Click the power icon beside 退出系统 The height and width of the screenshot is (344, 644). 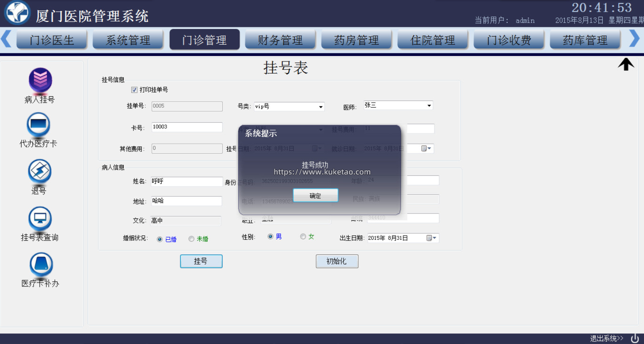635,338
